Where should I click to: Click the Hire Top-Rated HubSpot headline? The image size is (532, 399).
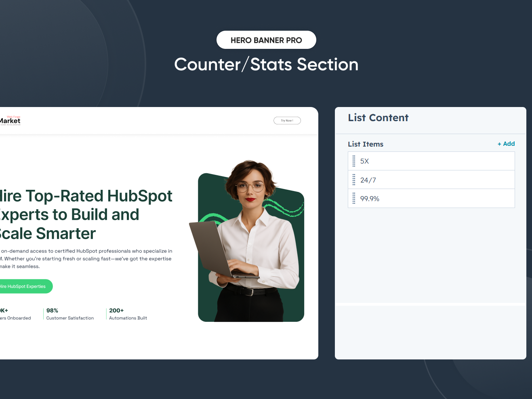pyautogui.click(x=86, y=215)
